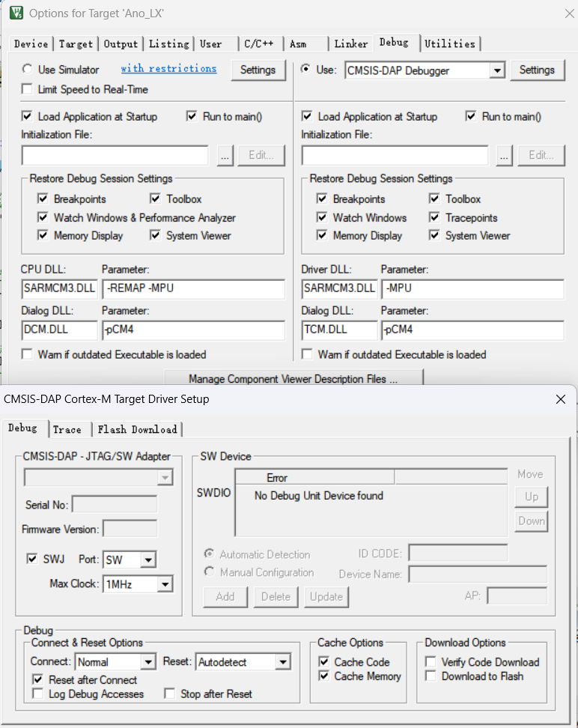Click the simulator Initialization File field
Image resolution: width=578 pixels, height=728 pixels.
[x=115, y=156]
